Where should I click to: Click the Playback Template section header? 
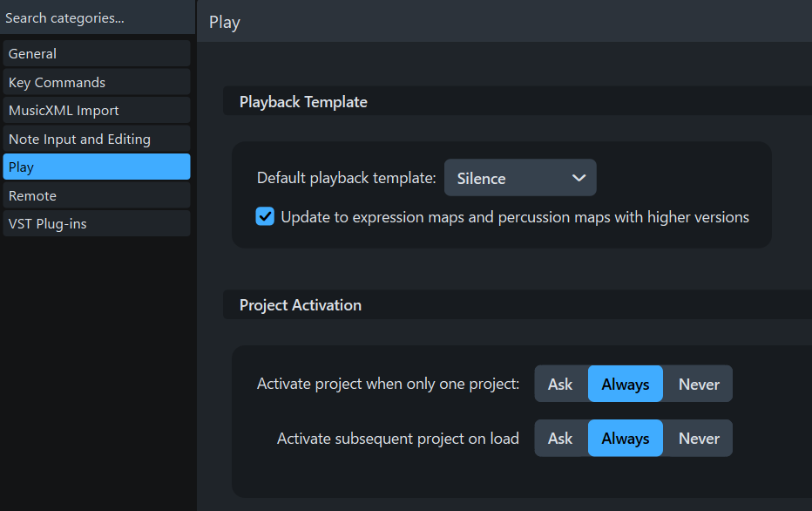303,102
